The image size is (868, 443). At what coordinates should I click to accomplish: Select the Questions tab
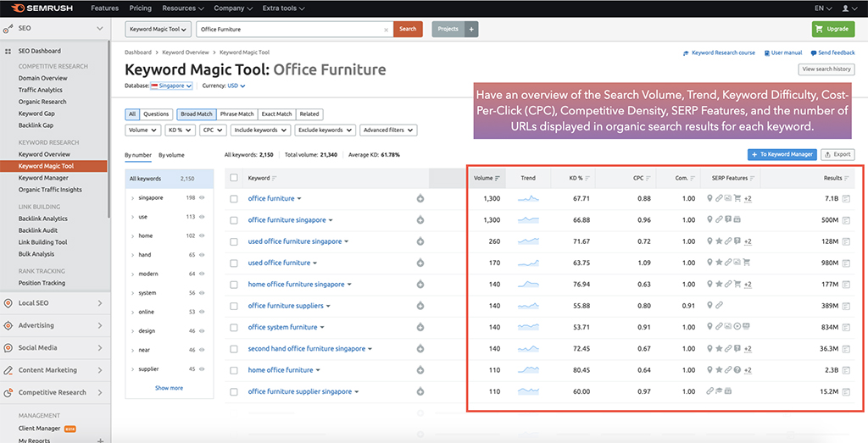tap(156, 114)
